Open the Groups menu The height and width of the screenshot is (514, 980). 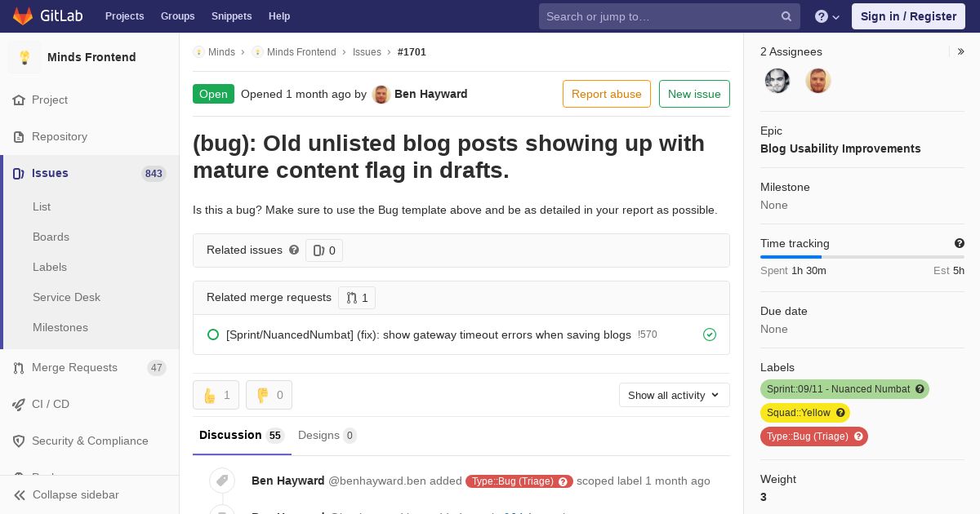178,16
